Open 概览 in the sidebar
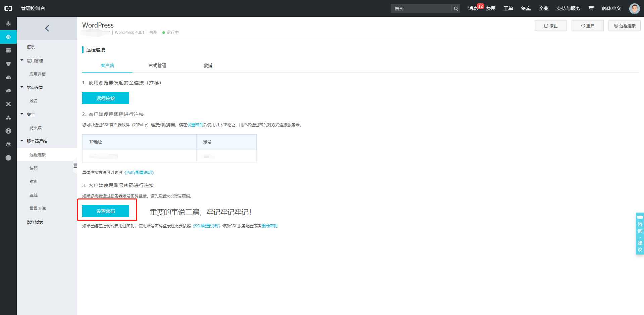Image resolution: width=644 pixels, height=315 pixels. [31, 47]
